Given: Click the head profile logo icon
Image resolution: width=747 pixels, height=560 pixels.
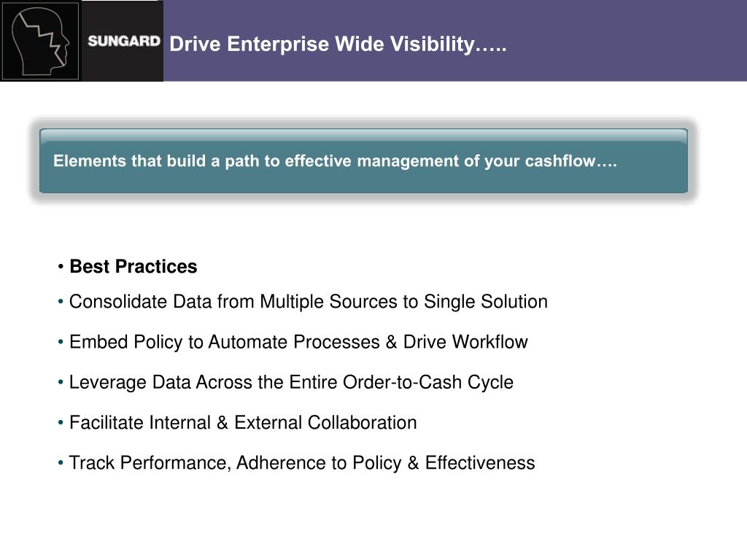Looking at the screenshot, I should coord(41,41).
